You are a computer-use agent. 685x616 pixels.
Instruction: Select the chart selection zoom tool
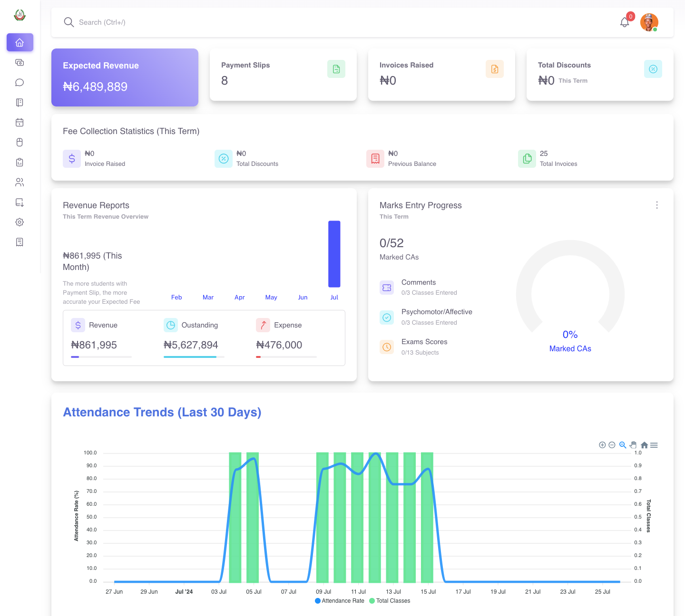point(623,445)
